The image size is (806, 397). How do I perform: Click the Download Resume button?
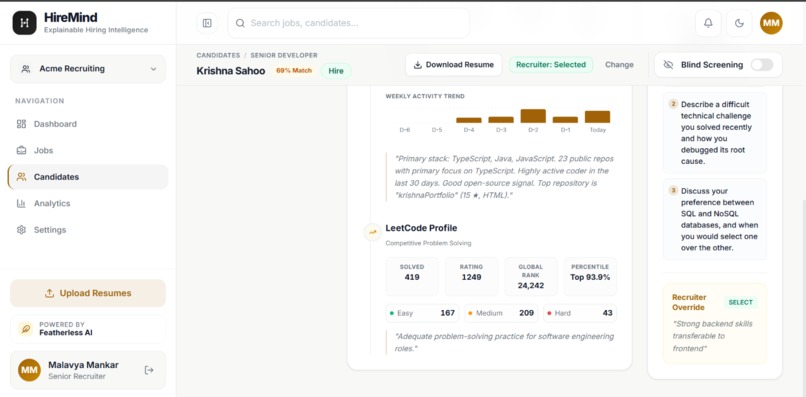click(453, 65)
